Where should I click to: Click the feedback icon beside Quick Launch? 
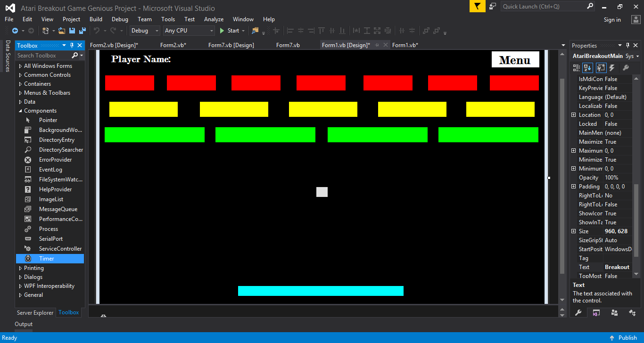[x=493, y=6]
